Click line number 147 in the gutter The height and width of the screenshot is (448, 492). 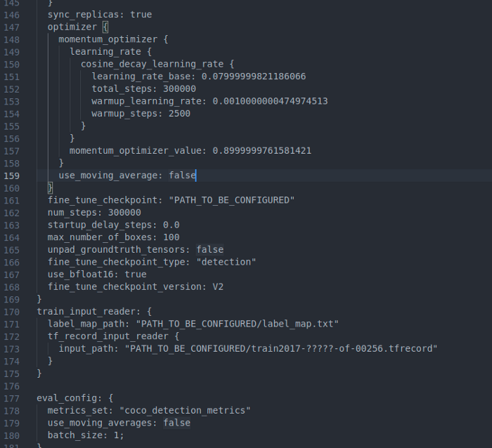pyautogui.click(x=12, y=27)
